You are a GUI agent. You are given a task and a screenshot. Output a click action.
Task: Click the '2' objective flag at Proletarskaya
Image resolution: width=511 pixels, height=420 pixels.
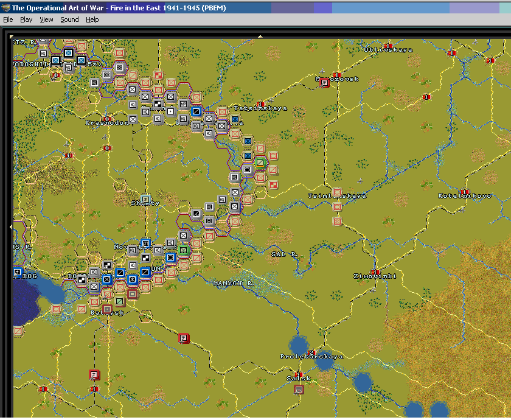click(311, 352)
